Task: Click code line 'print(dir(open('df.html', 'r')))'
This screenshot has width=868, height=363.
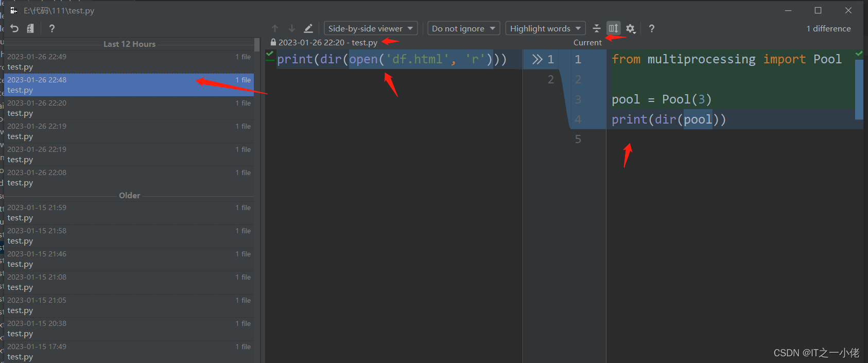Action: click(392, 59)
